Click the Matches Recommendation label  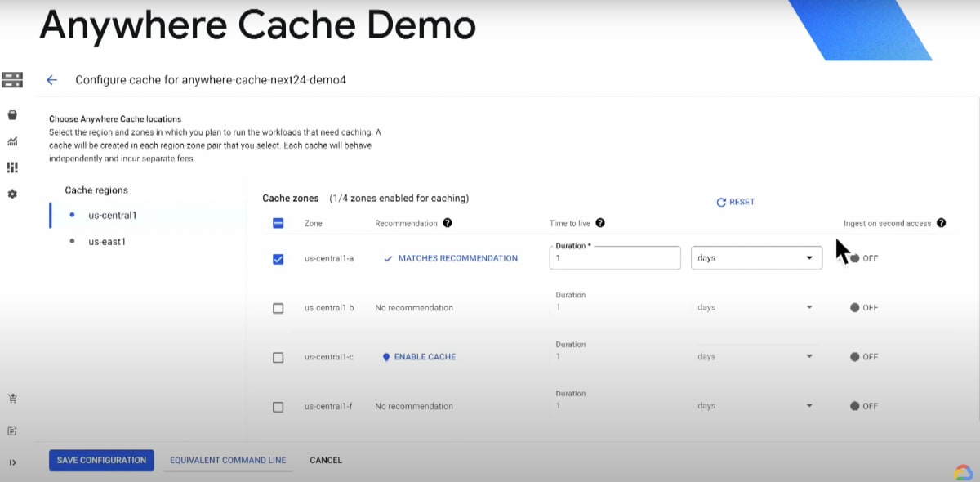click(457, 258)
